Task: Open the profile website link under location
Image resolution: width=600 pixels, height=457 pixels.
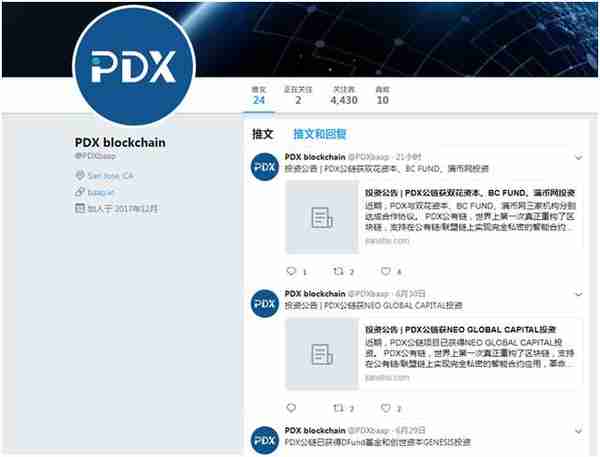Action: 101,192
